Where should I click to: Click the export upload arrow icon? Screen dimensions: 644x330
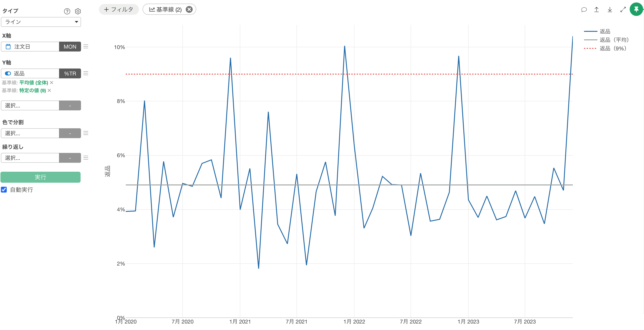point(597,9)
